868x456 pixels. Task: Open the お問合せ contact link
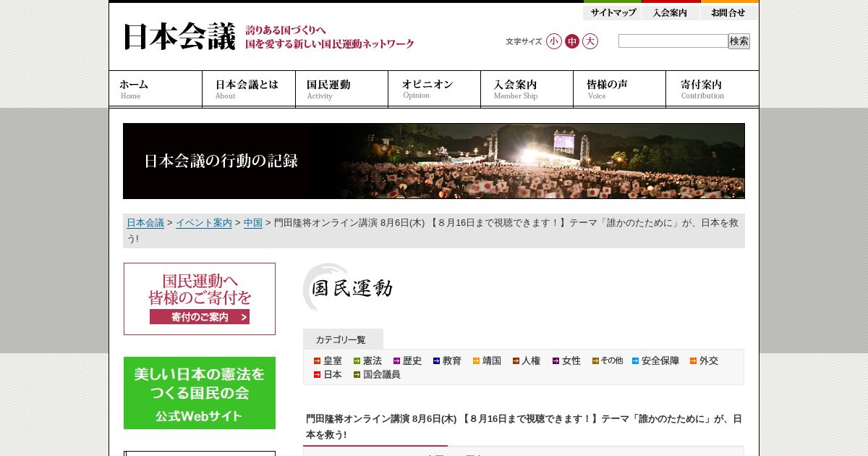[x=729, y=12]
